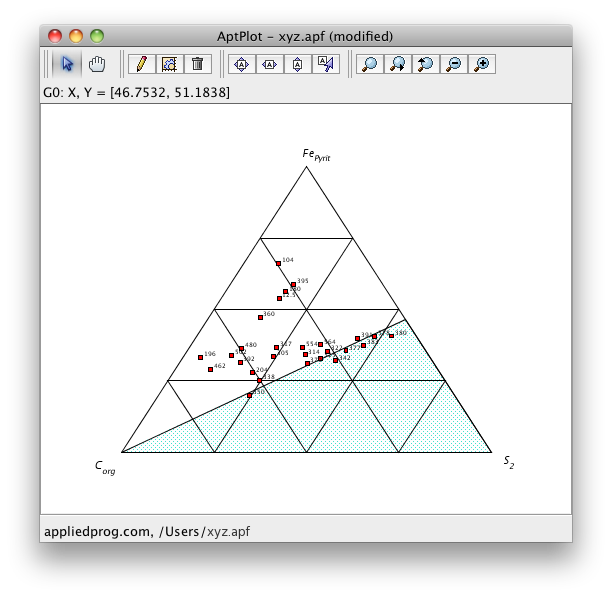Select the arrow pointer tool
Viewport: 612px width, 597px height.
click(67, 64)
